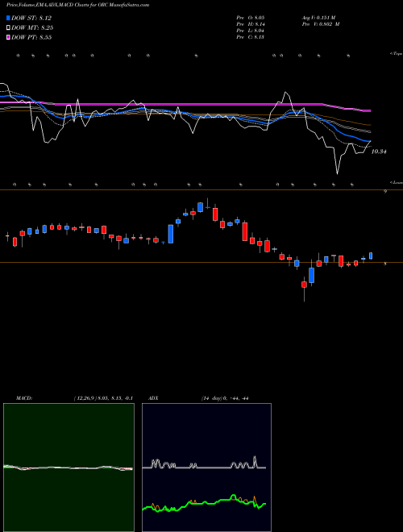Click the price axis label 9
The height and width of the screenshot is (532, 403).
click(x=385, y=192)
